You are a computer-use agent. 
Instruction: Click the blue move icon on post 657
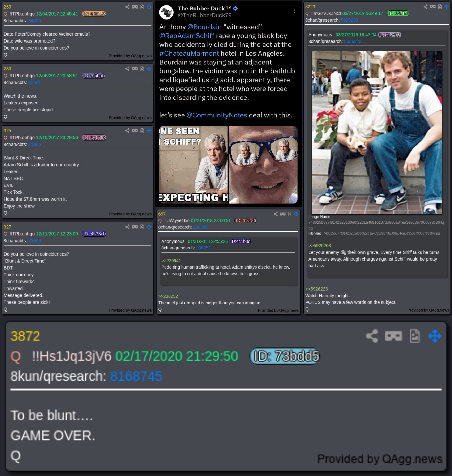[x=296, y=214]
